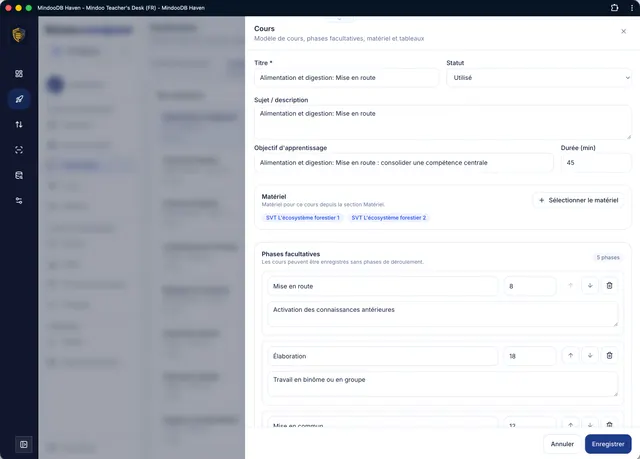The image size is (640, 459).
Task: Open the sliders settings icon in sidebar
Action: point(19,200)
